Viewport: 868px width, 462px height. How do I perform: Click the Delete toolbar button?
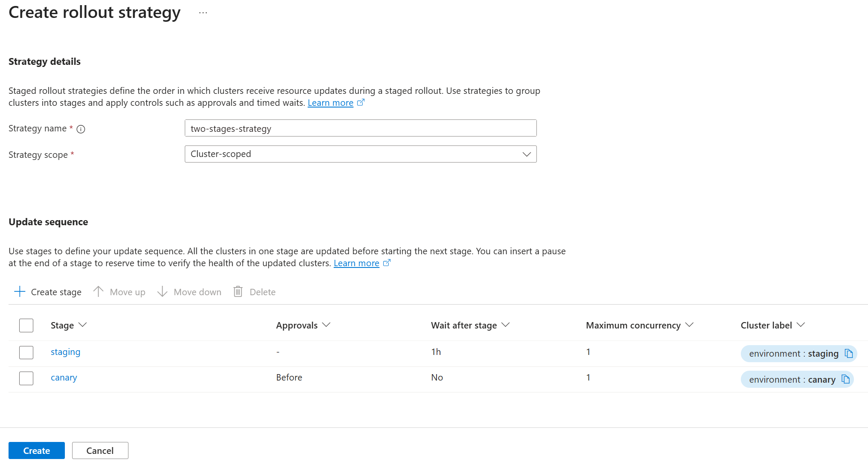coord(254,292)
